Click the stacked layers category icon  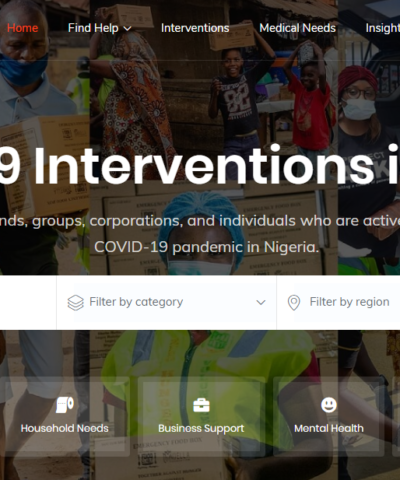[x=76, y=303]
